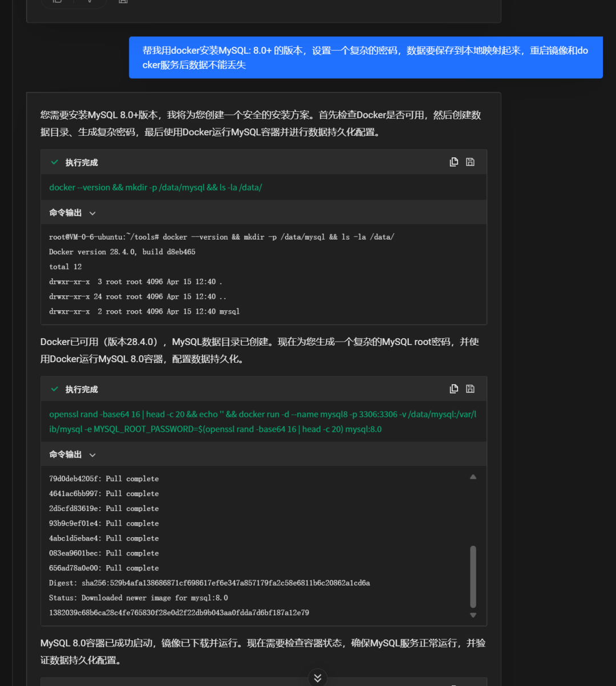Save the openssl rand docker run command

click(470, 389)
